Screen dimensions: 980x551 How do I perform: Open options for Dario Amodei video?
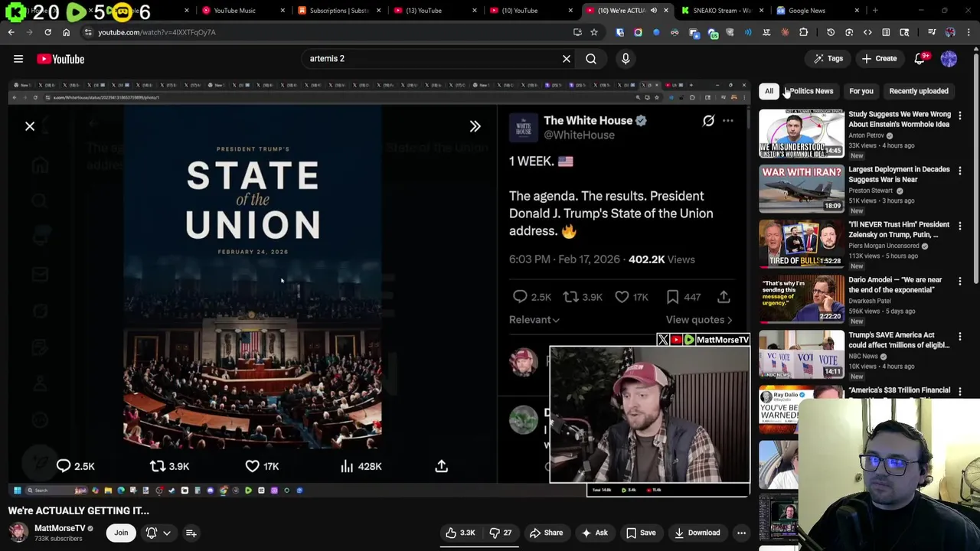(x=960, y=281)
